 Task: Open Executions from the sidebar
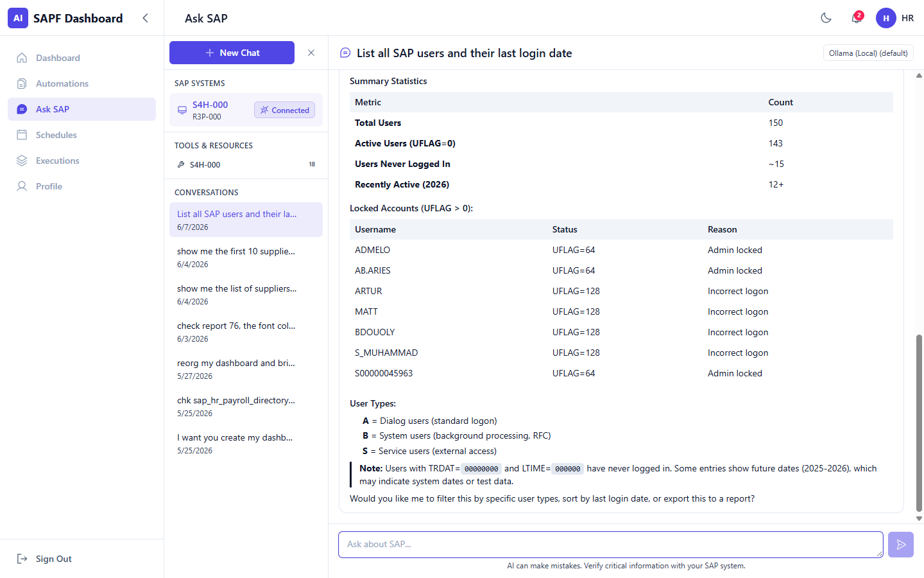click(81, 161)
